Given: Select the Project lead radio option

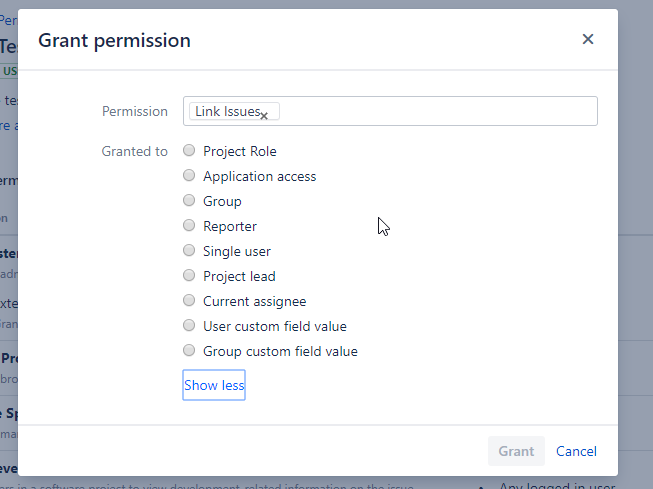Looking at the screenshot, I should tap(189, 276).
